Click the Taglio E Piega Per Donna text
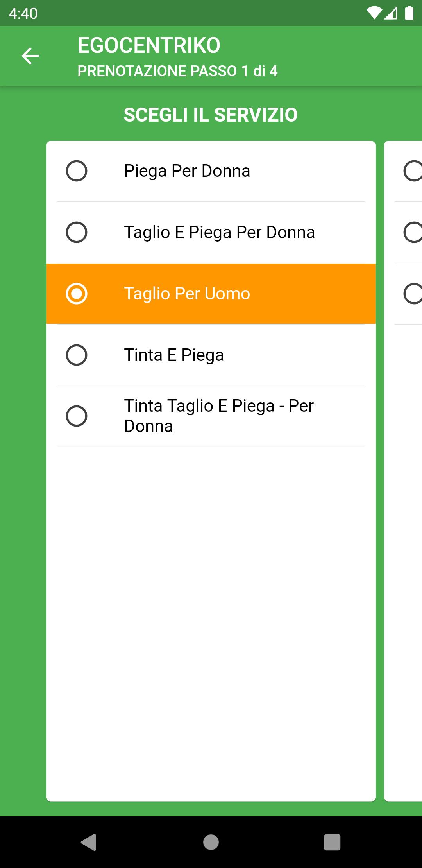422x868 pixels. (219, 233)
